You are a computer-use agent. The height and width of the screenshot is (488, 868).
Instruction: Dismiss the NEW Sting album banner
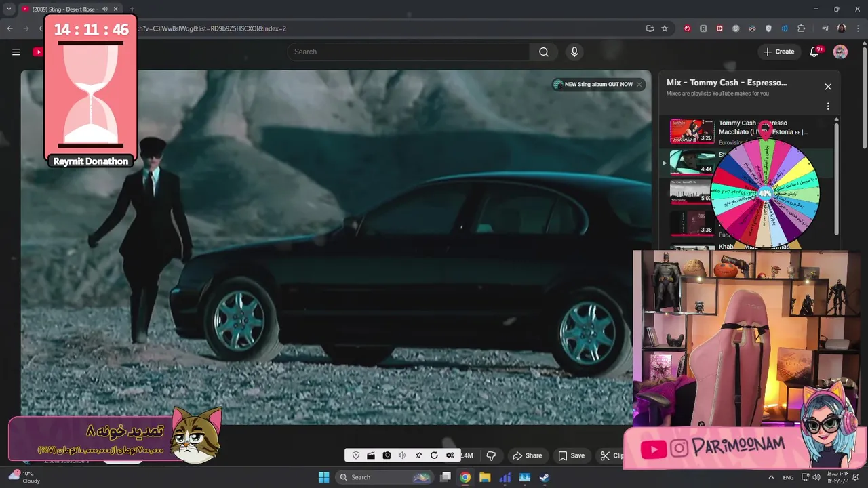tap(639, 85)
